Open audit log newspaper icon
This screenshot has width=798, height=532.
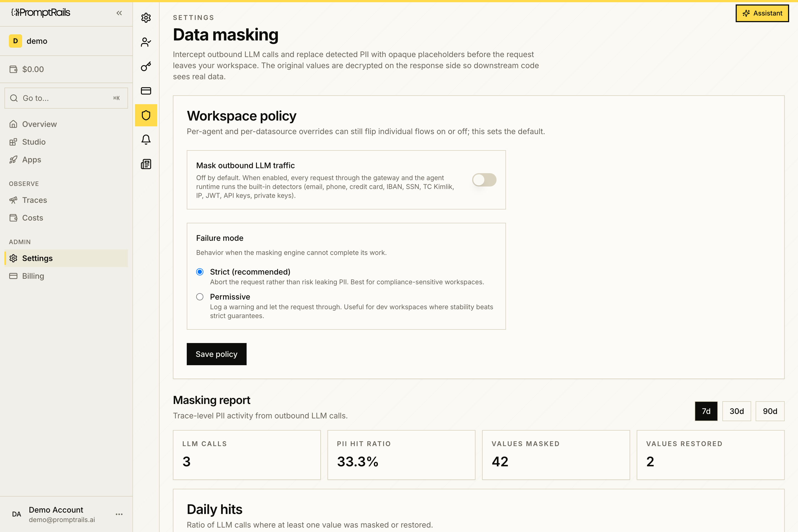pyautogui.click(x=146, y=164)
